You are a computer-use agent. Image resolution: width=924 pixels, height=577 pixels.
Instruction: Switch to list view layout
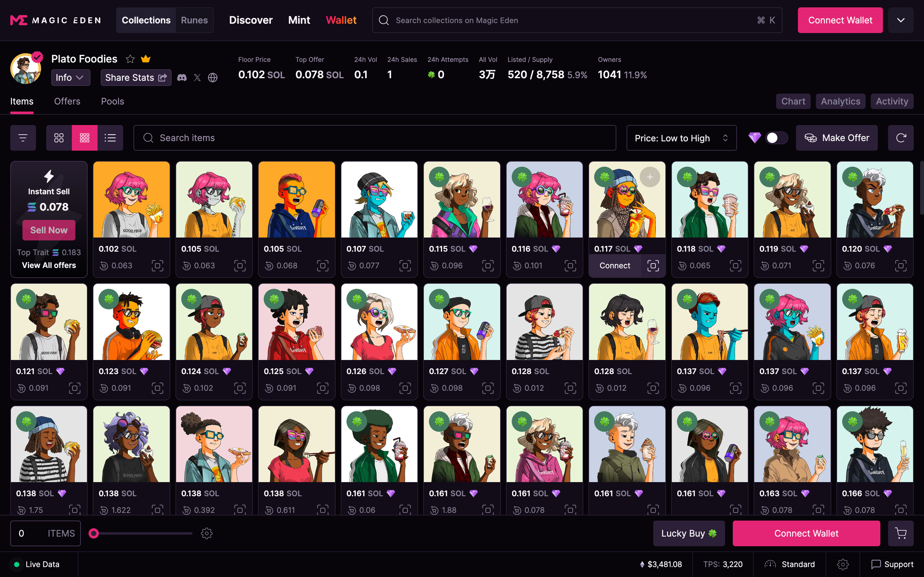click(x=110, y=138)
